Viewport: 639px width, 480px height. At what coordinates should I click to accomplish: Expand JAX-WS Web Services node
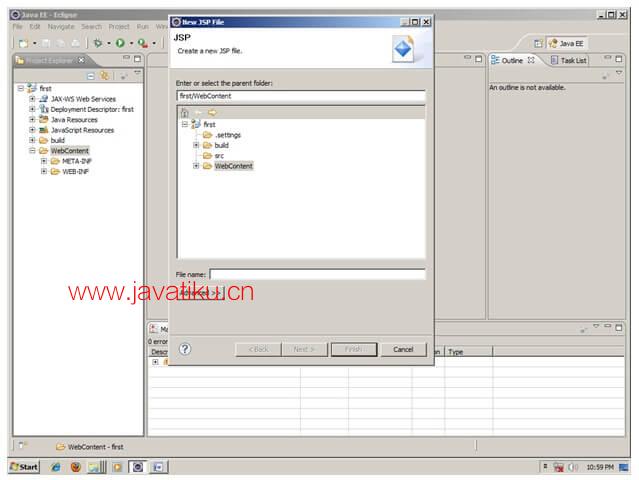pyautogui.click(x=32, y=99)
